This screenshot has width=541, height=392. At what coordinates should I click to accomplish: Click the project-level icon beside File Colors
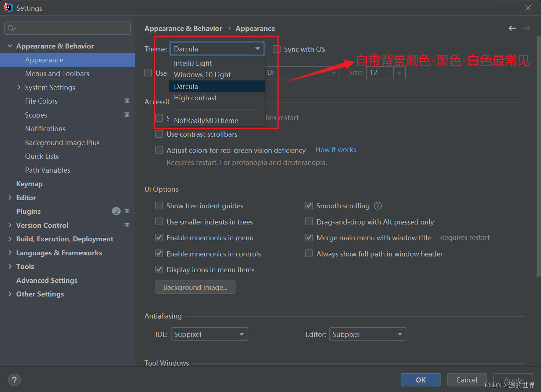[x=127, y=101]
